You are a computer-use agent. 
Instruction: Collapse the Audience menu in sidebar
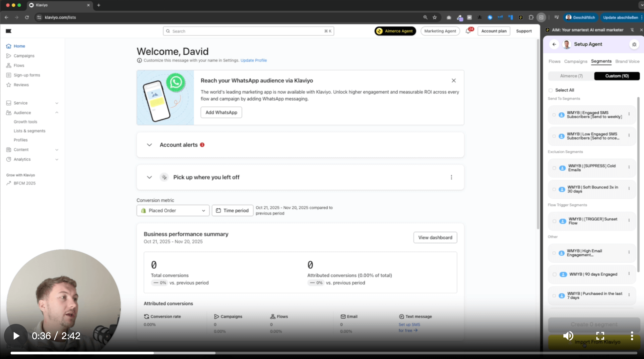(57, 113)
